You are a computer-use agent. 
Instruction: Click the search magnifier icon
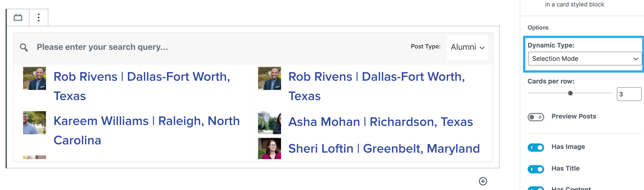pos(24,47)
